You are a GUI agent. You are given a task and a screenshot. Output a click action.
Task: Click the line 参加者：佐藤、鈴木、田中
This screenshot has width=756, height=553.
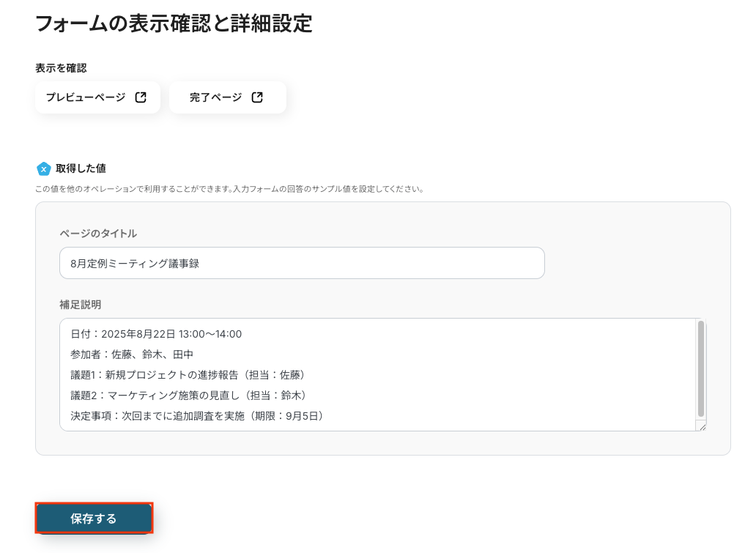coord(132,355)
